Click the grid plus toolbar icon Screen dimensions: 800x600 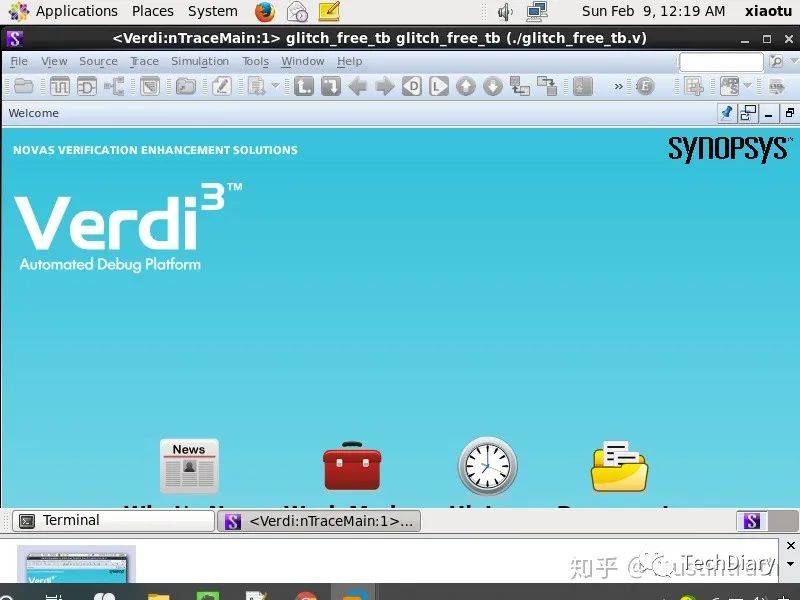[x=694, y=86]
